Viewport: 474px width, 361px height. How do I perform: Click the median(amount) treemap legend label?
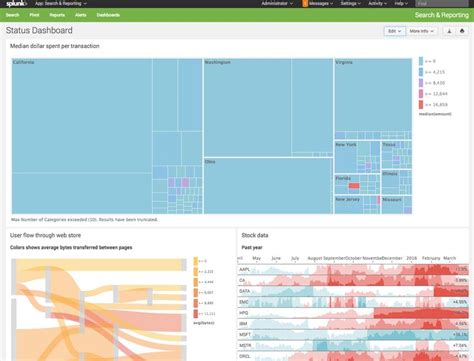click(x=435, y=114)
